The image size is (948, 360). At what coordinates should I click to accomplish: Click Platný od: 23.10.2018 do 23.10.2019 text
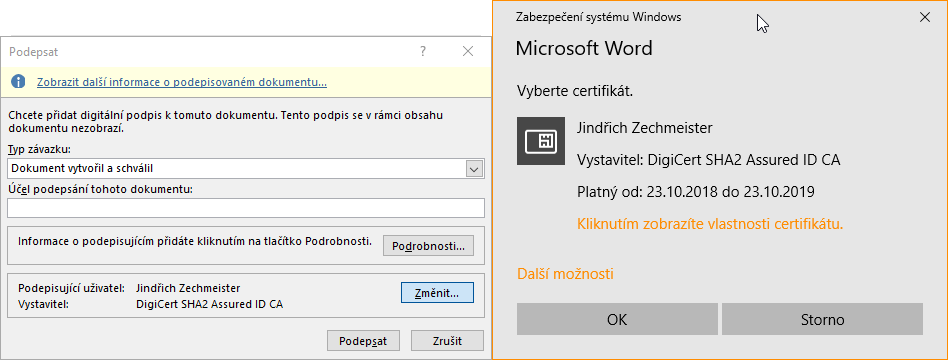pos(696,192)
